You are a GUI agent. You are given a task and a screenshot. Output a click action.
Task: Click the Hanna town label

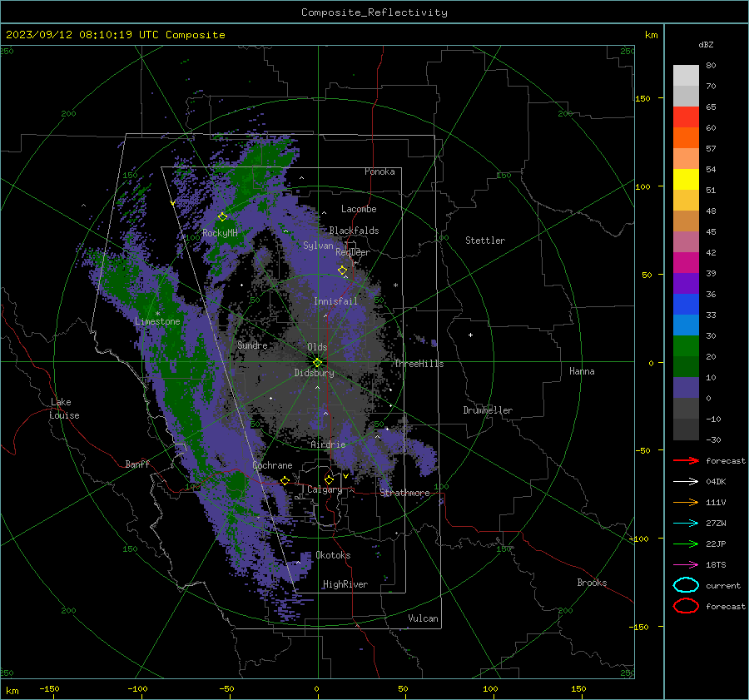click(582, 371)
